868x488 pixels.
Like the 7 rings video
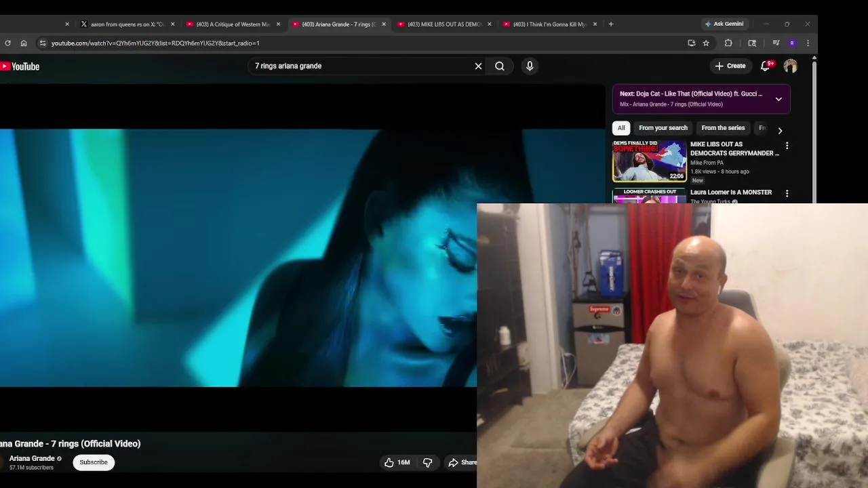397,462
